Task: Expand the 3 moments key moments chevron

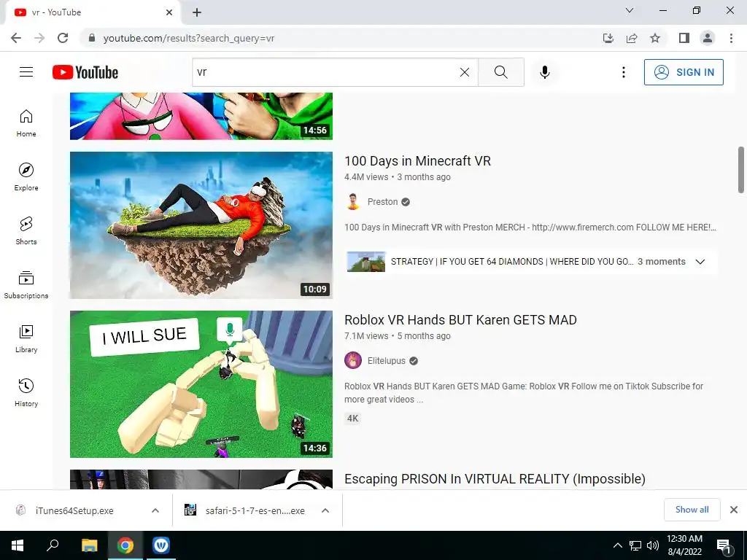Action: [700, 262]
